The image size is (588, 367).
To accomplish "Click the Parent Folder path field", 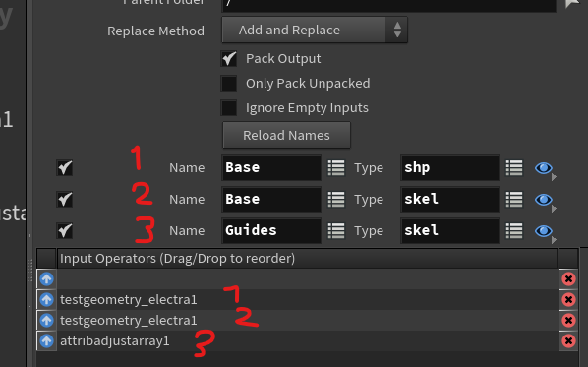I will click(388, 5).
